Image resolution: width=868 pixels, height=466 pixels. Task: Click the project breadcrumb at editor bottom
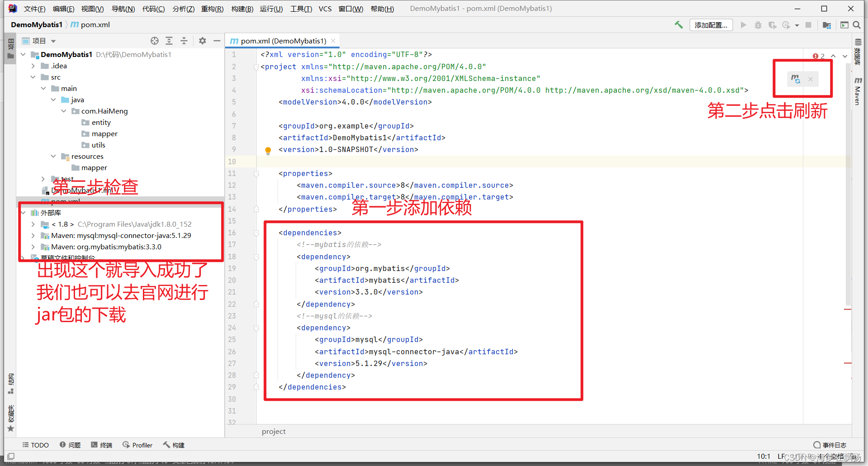[x=274, y=431]
